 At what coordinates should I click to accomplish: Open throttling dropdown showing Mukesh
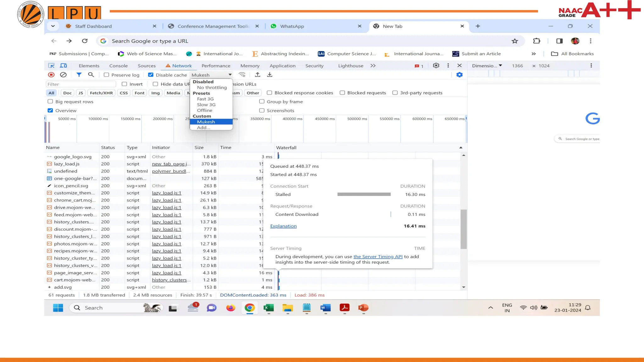[x=211, y=75]
